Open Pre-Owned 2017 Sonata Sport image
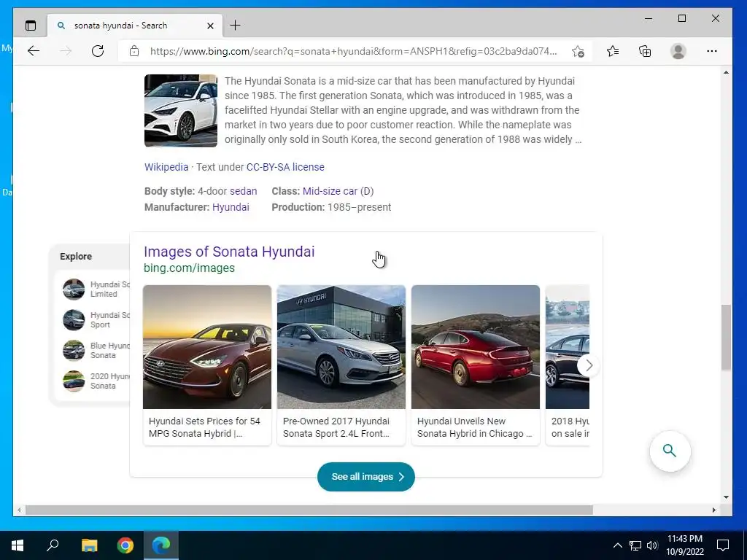Viewport: 747px width, 560px height. pyautogui.click(x=341, y=346)
